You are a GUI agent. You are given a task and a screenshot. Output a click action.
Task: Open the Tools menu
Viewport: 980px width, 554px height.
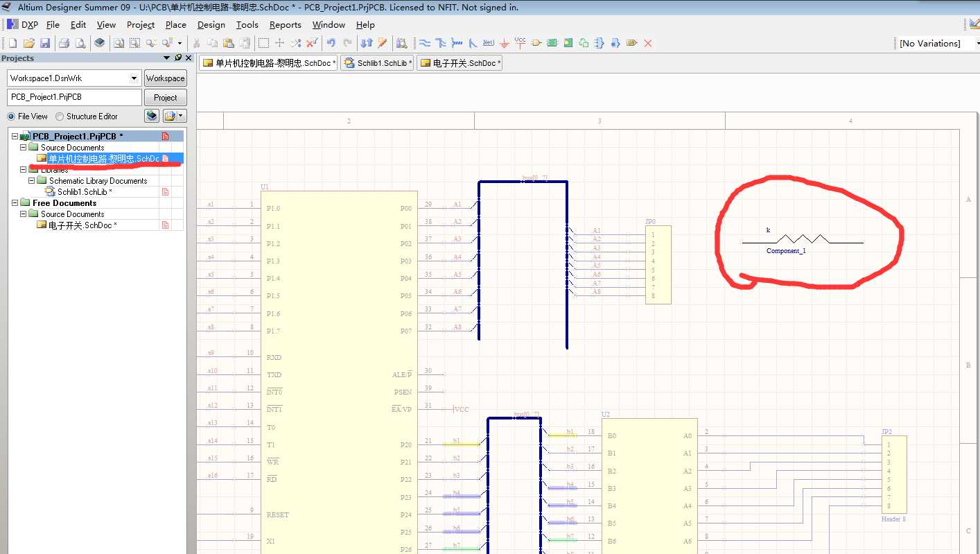[247, 24]
